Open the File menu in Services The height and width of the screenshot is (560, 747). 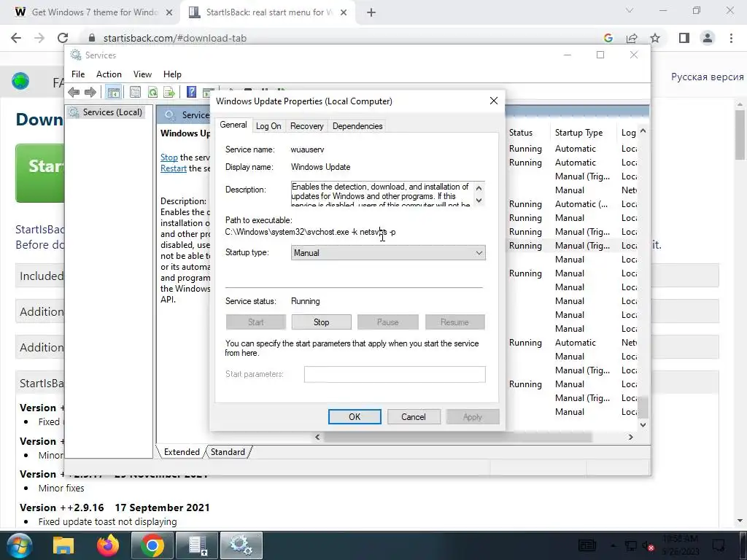[78, 74]
